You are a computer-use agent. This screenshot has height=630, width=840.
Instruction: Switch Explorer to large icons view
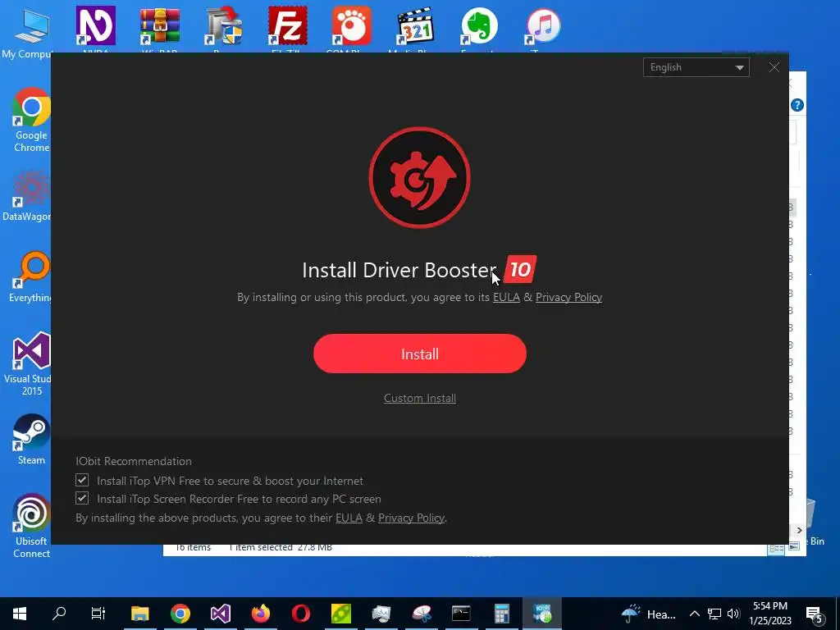pyautogui.click(x=794, y=546)
